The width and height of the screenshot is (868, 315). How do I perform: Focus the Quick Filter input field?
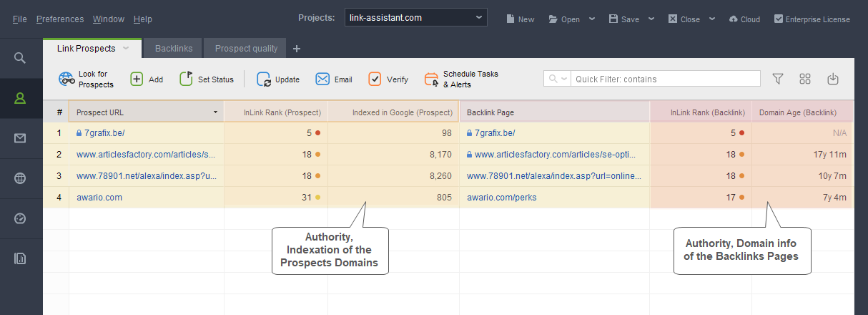pyautogui.click(x=666, y=79)
